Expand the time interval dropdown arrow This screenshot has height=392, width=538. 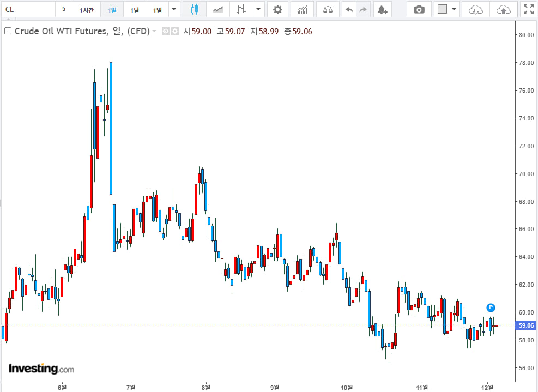pos(173,9)
